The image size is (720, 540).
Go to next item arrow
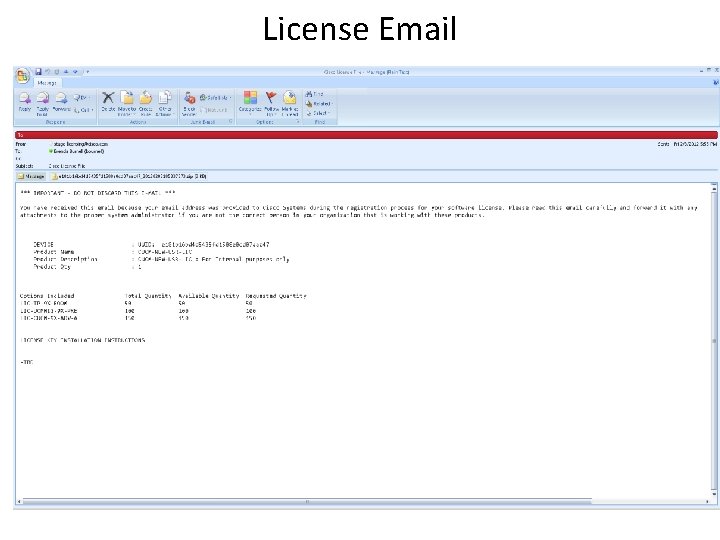click(75, 72)
